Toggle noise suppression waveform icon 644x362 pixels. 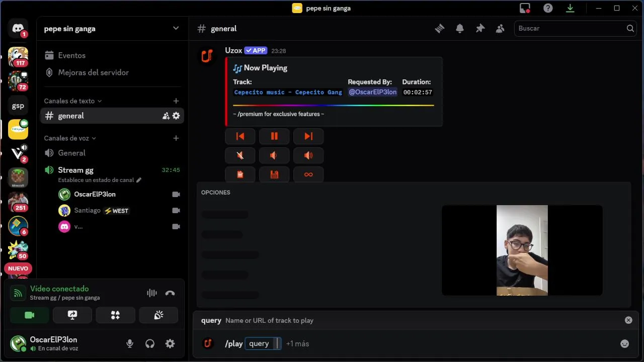click(x=151, y=293)
